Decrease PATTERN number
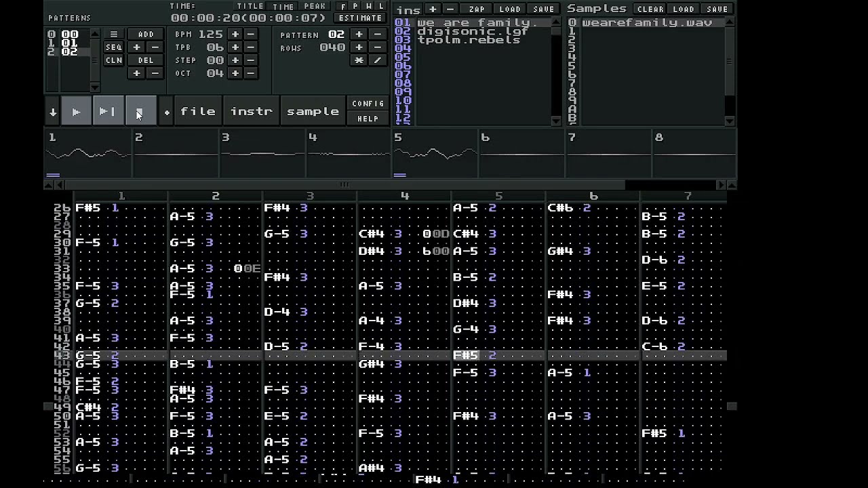 point(378,35)
